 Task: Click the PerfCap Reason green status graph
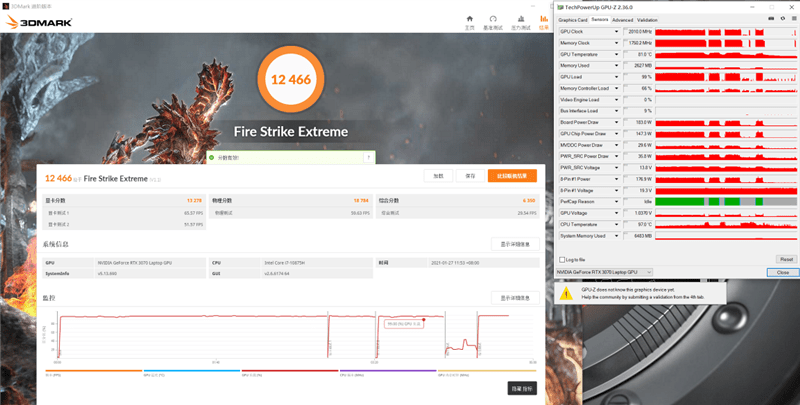tap(726, 201)
